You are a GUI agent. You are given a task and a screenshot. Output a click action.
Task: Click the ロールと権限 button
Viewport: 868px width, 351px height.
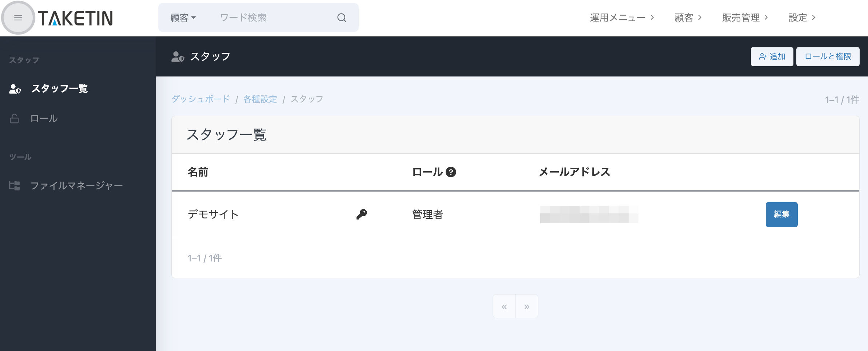(828, 57)
